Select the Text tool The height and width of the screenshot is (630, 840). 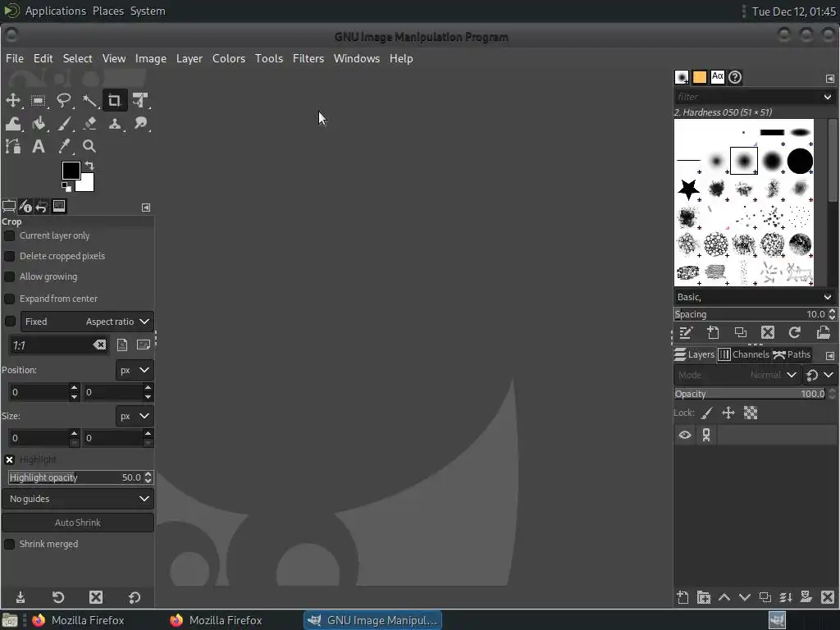click(x=38, y=146)
